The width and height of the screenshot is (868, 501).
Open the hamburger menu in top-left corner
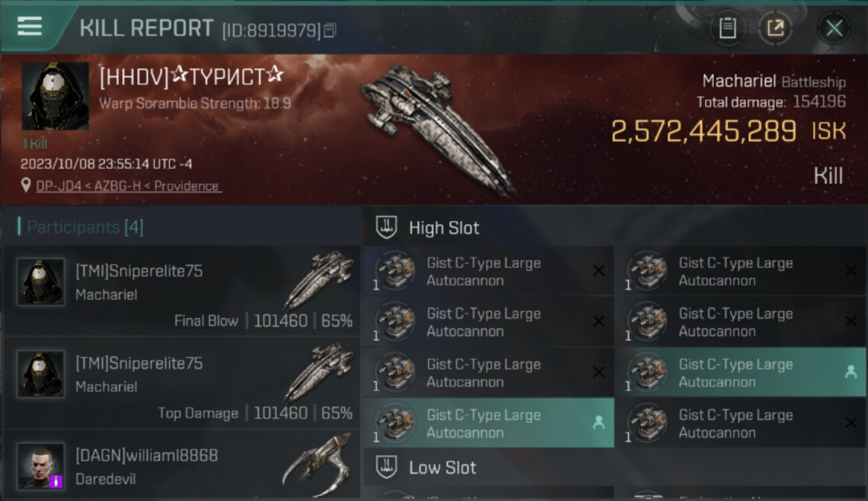click(x=29, y=26)
